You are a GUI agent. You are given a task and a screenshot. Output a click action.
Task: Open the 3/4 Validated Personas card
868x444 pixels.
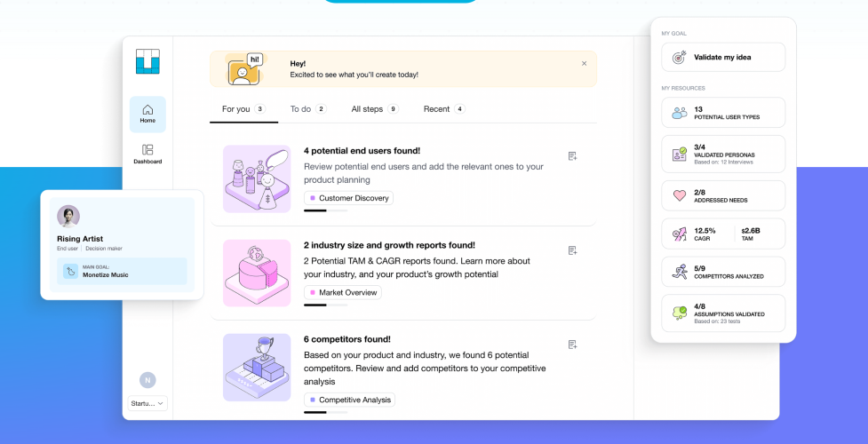coord(723,154)
